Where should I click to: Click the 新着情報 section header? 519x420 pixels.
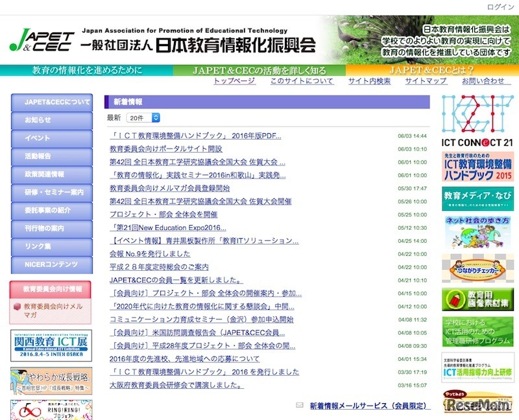click(x=267, y=102)
